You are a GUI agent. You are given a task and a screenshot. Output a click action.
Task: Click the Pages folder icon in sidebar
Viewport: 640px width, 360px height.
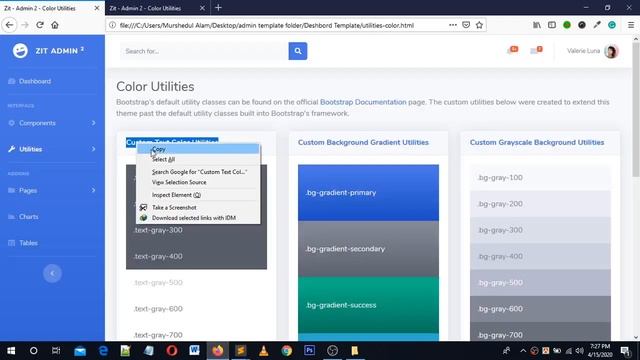pos(11,190)
